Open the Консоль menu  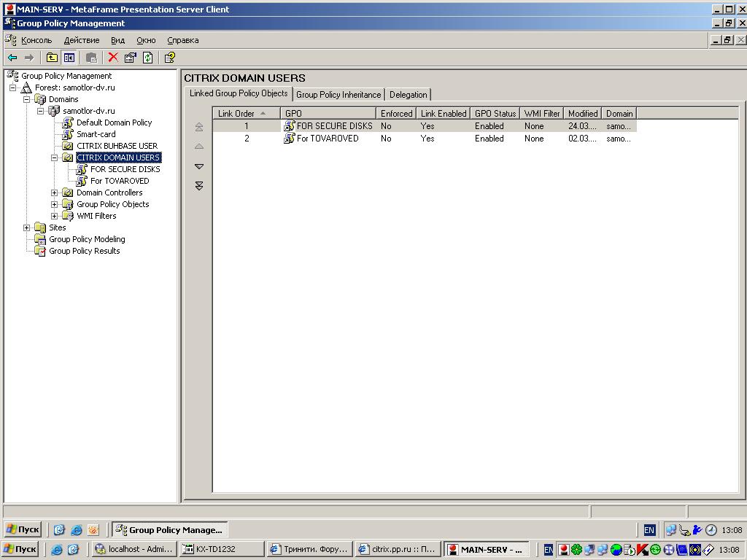pyautogui.click(x=36, y=41)
